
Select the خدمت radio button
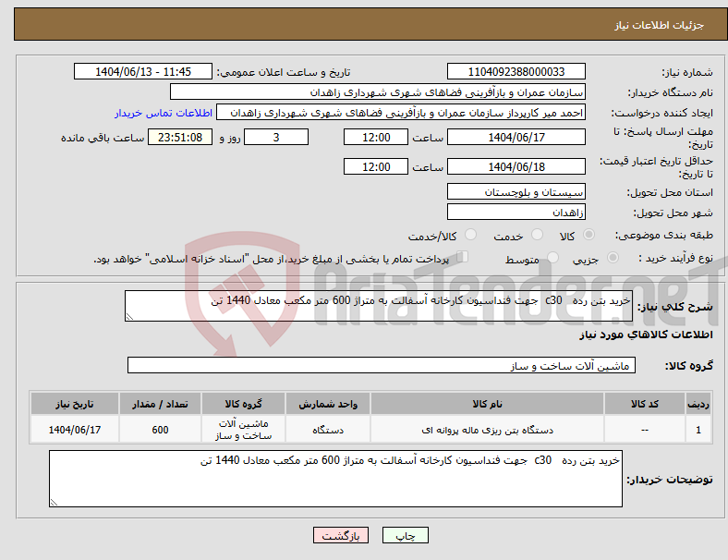(537, 235)
